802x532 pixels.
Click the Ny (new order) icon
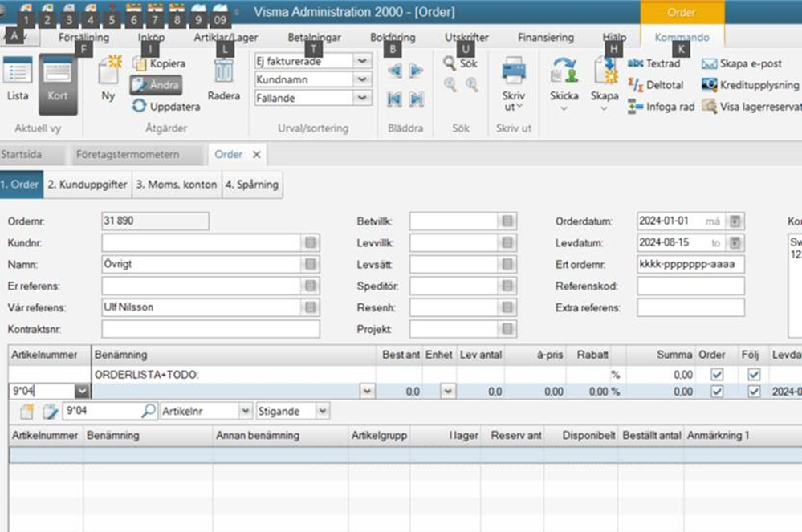point(108,72)
